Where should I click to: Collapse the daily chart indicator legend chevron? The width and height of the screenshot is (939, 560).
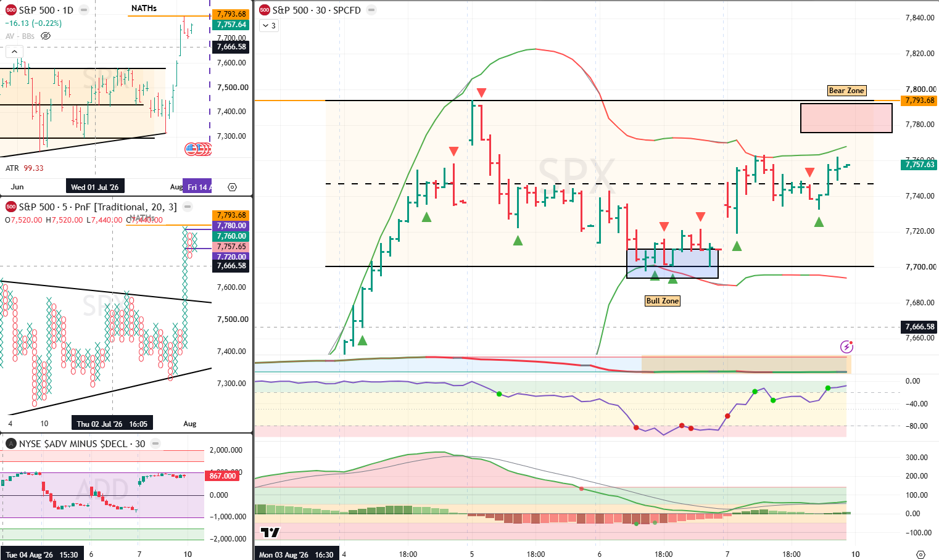point(14,52)
